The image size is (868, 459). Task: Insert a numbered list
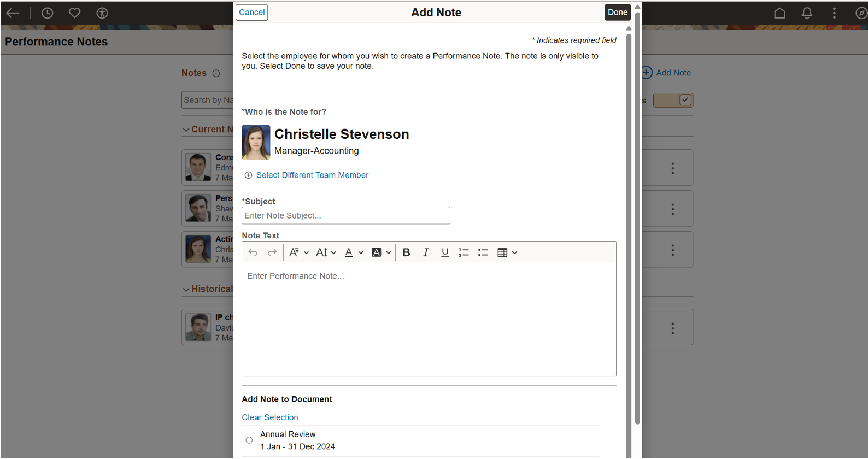point(464,252)
